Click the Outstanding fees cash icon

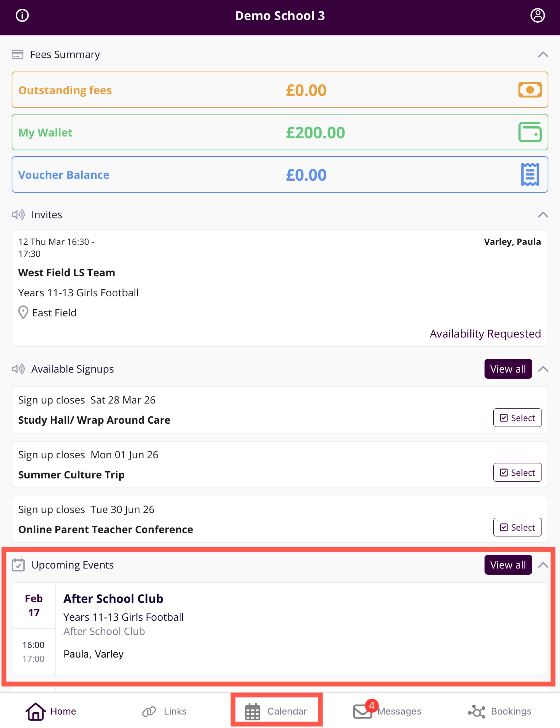[530, 90]
